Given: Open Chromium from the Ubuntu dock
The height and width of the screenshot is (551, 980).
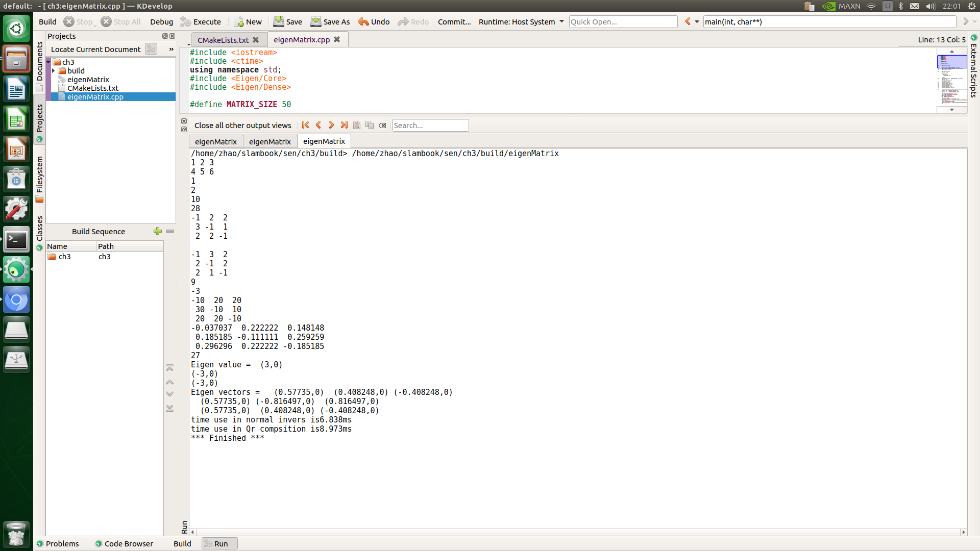Looking at the screenshot, I should coord(16,300).
